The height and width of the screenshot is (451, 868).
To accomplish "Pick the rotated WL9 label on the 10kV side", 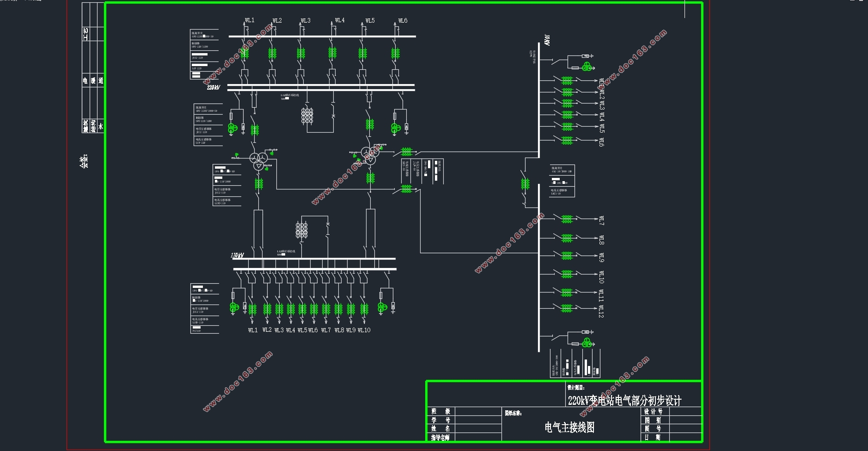I will pos(601,257).
